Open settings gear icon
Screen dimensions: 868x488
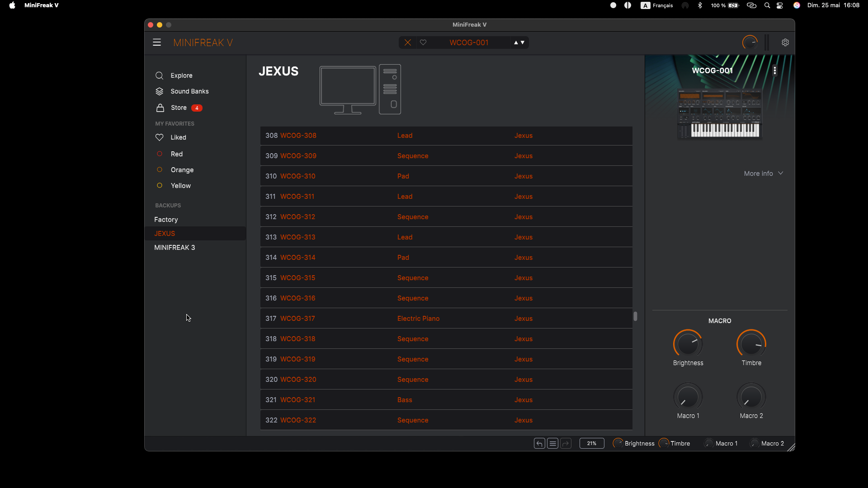785,42
